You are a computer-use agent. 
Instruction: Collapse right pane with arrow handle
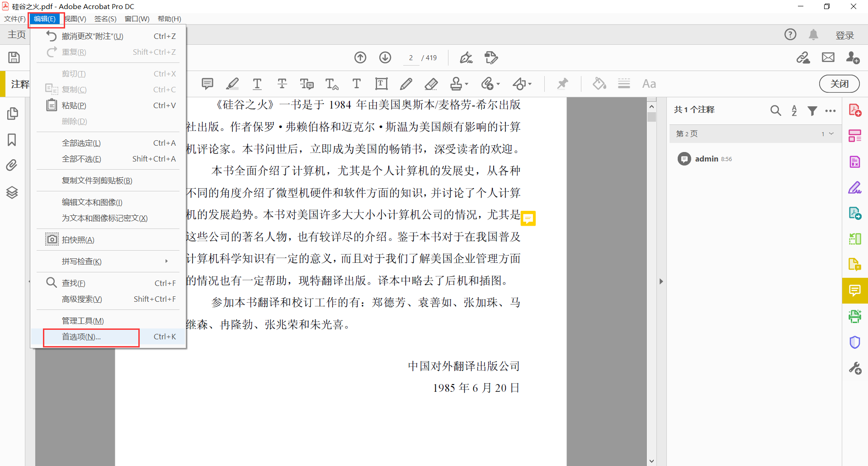click(661, 281)
